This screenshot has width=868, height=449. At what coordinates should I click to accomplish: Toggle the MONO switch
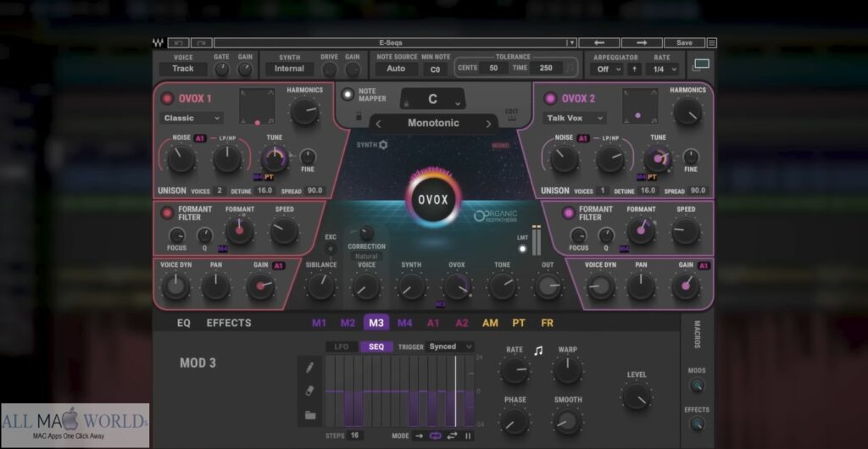(500, 146)
